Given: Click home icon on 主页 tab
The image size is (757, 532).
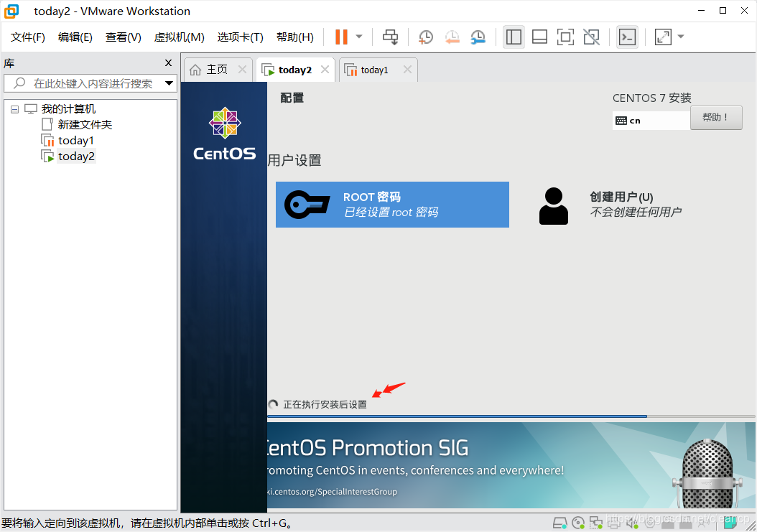Looking at the screenshot, I should 195,70.
